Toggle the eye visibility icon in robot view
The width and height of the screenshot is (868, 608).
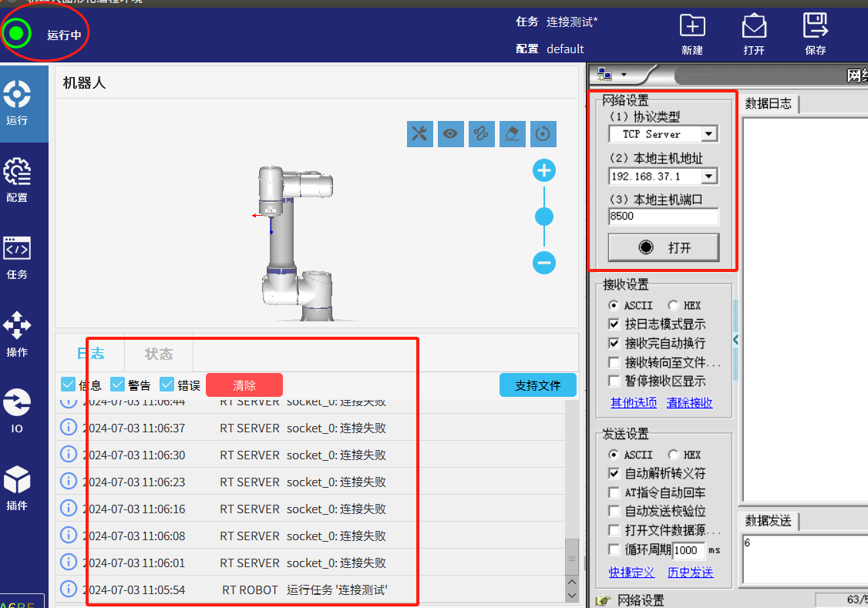pyautogui.click(x=450, y=133)
